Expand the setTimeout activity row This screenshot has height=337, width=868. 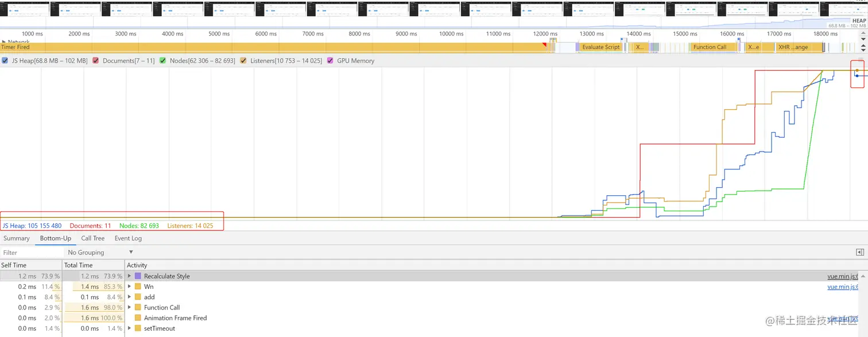(129, 328)
